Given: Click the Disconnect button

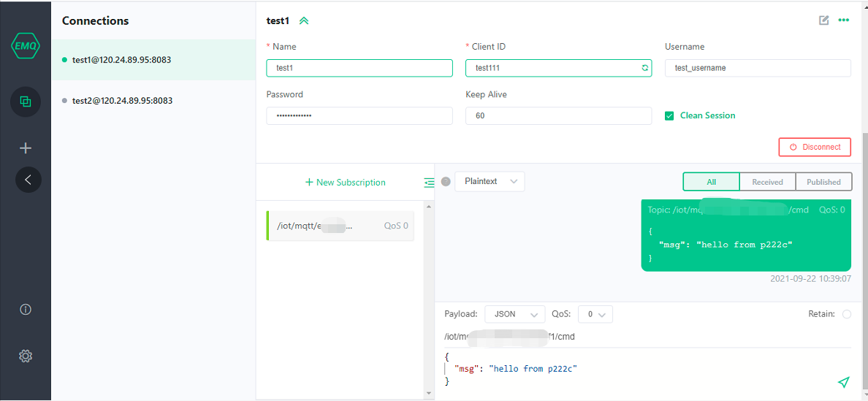Looking at the screenshot, I should [815, 147].
